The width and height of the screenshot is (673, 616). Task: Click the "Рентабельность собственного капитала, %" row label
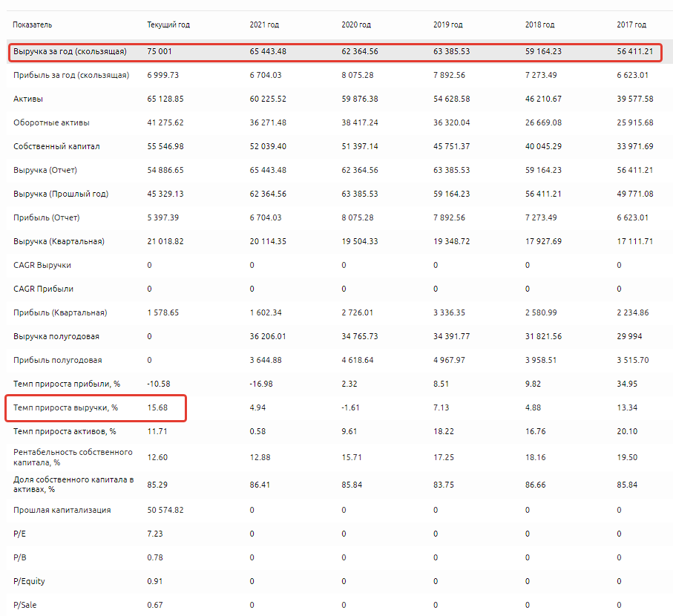[73, 456]
